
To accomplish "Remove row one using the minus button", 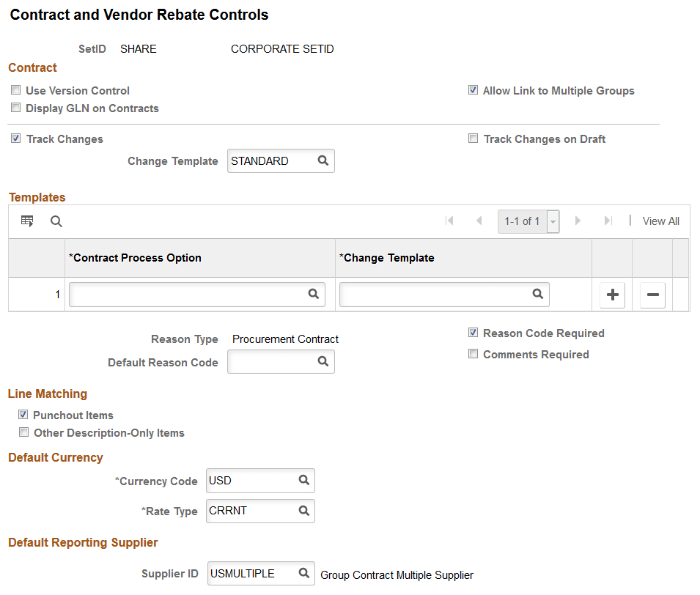I will tap(652, 294).
